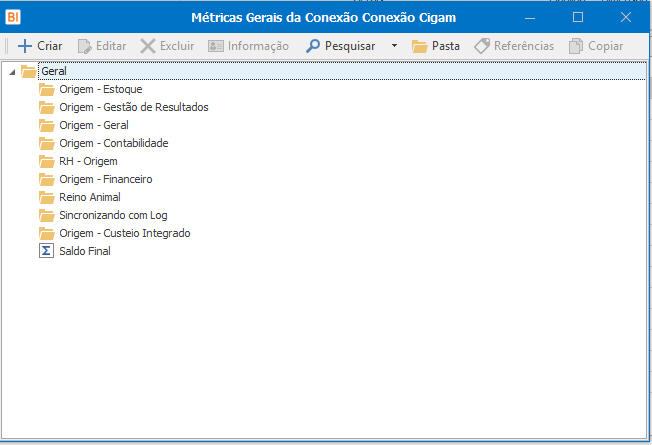Select the 'RH - Origem' row text

(88, 161)
